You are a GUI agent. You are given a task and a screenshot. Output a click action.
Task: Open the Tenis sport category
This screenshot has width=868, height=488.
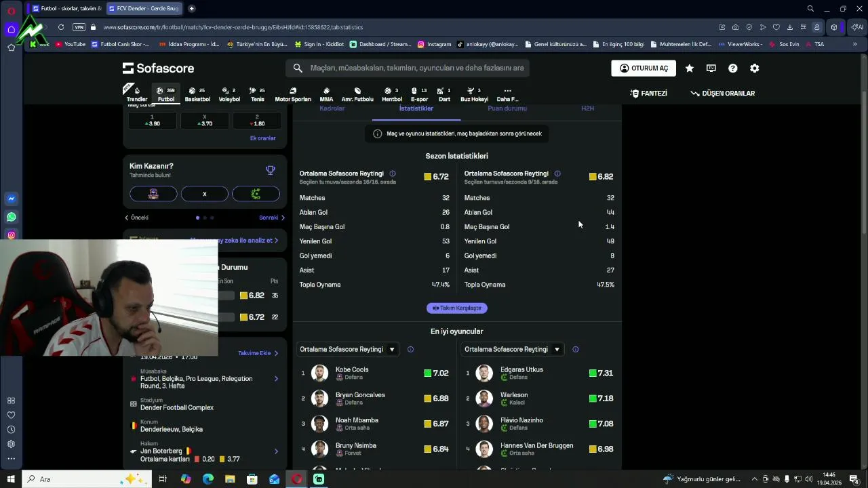[x=258, y=94]
